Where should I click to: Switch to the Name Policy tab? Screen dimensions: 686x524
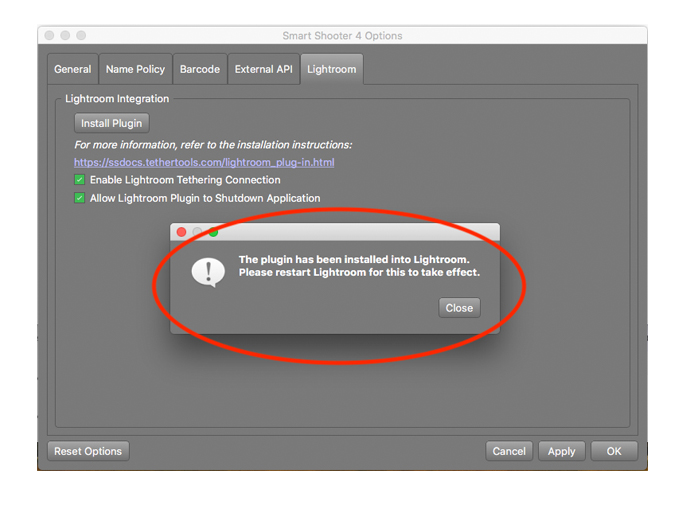[x=135, y=69]
